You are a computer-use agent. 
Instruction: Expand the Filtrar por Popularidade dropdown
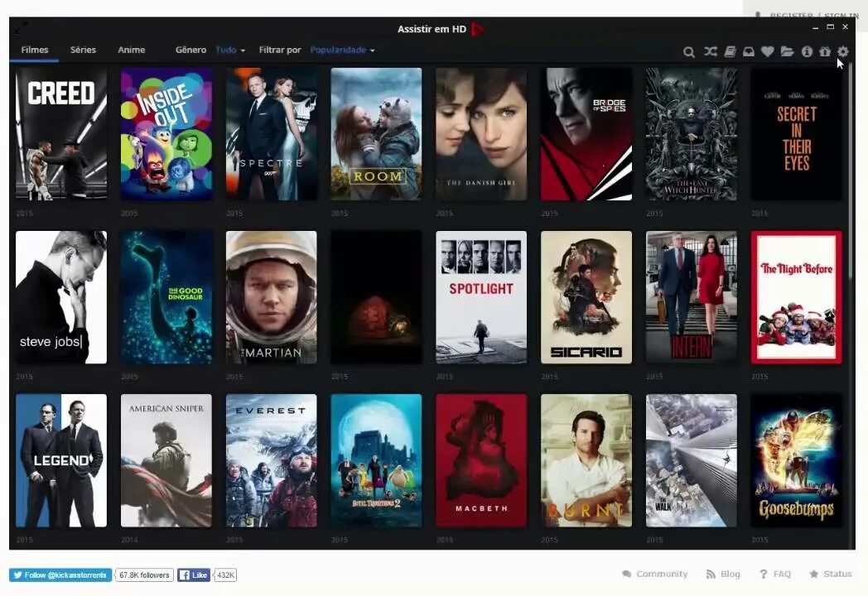pos(342,50)
